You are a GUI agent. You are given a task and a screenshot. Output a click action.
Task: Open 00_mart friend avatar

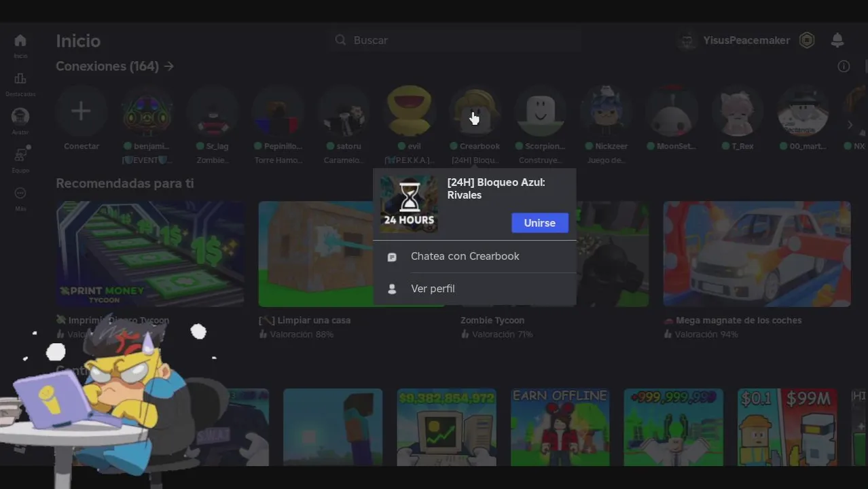tap(803, 111)
